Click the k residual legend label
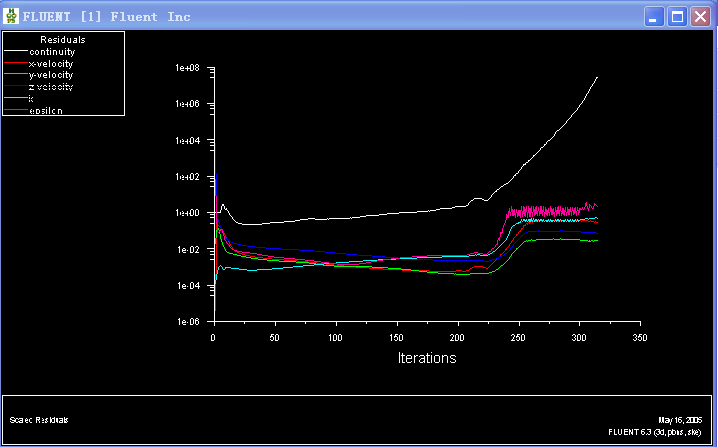This screenshot has height=447, width=718. coord(31,99)
